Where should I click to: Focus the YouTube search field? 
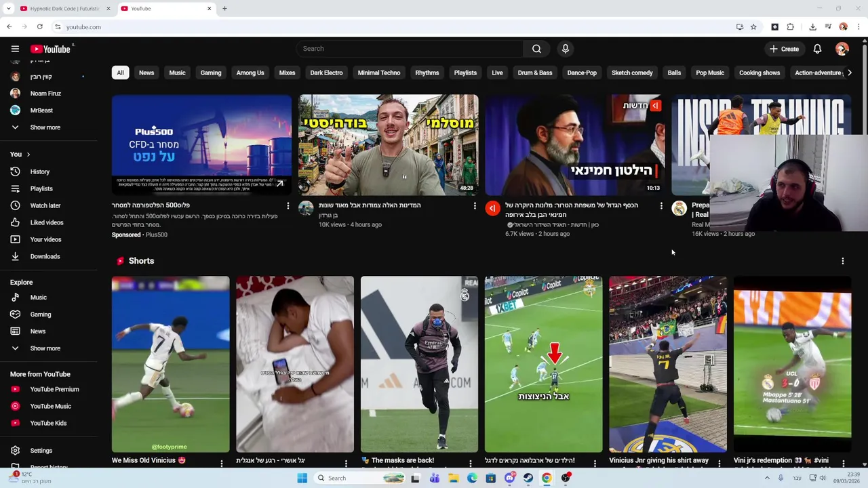click(x=410, y=49)
